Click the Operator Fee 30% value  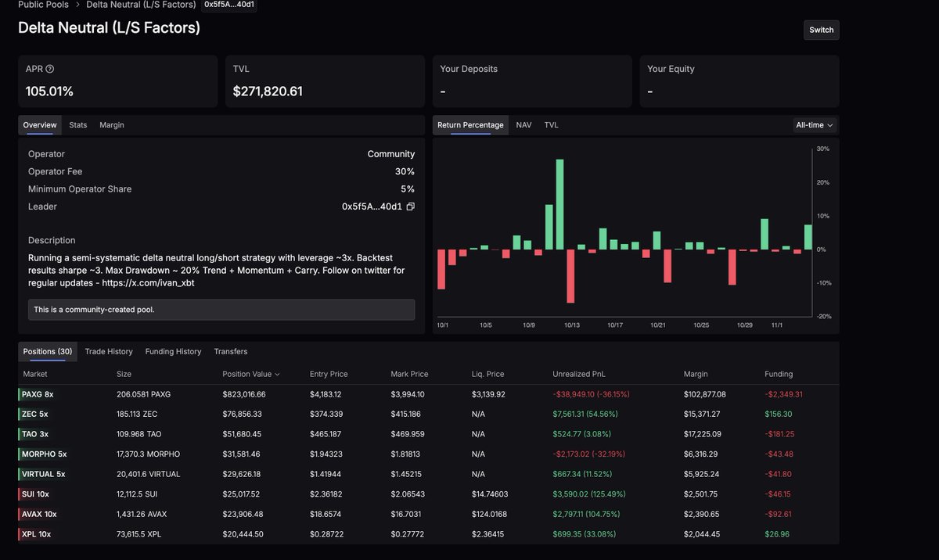405,171
